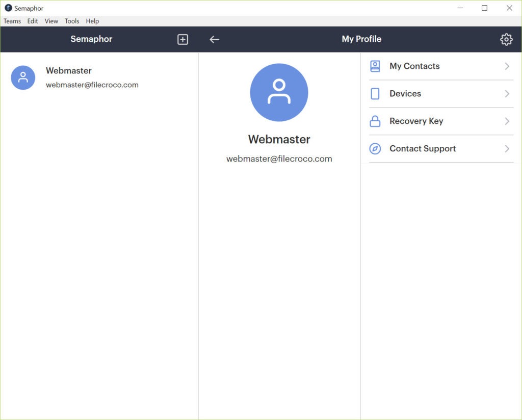Click the large profile avatar picture
Image resolution: width=522 pixels, height=420 pixels.
(279, 92)
